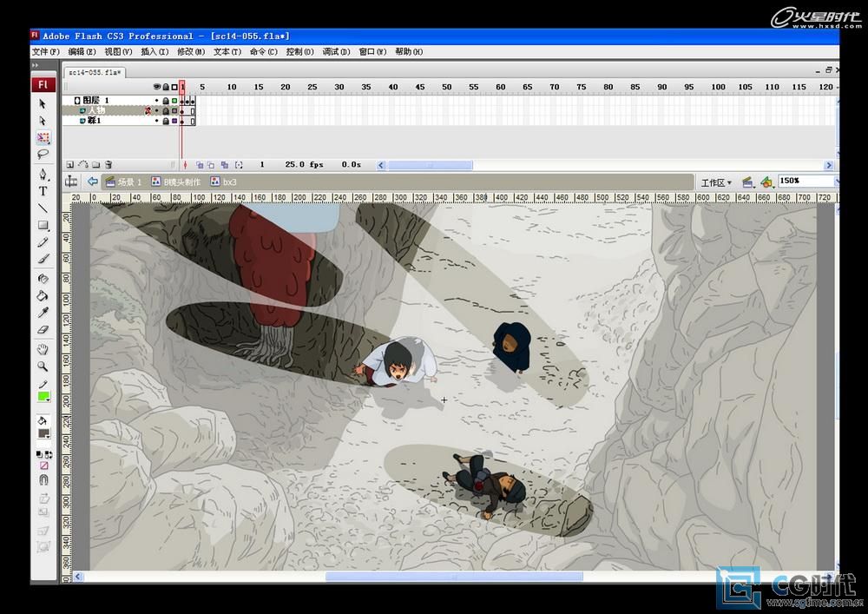868x614 pixels.
Task: Open the edit symbols dropdown
Action: point(767,182)
